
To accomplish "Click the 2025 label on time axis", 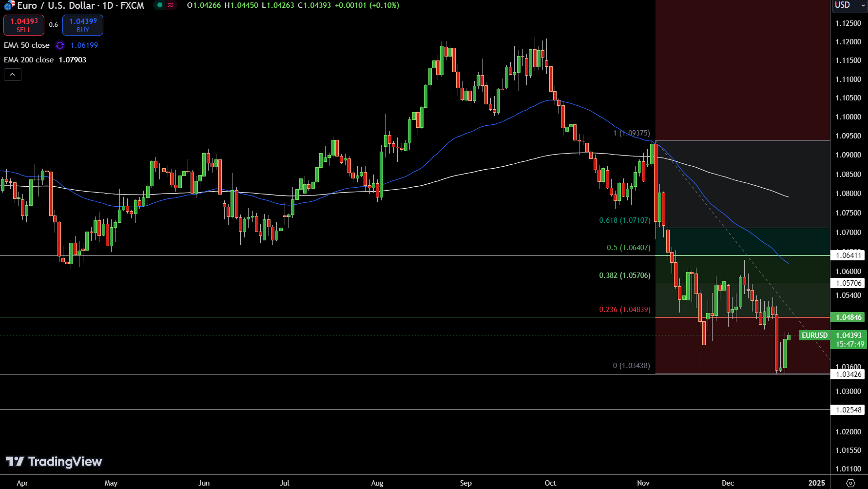I will click(817, 483).
